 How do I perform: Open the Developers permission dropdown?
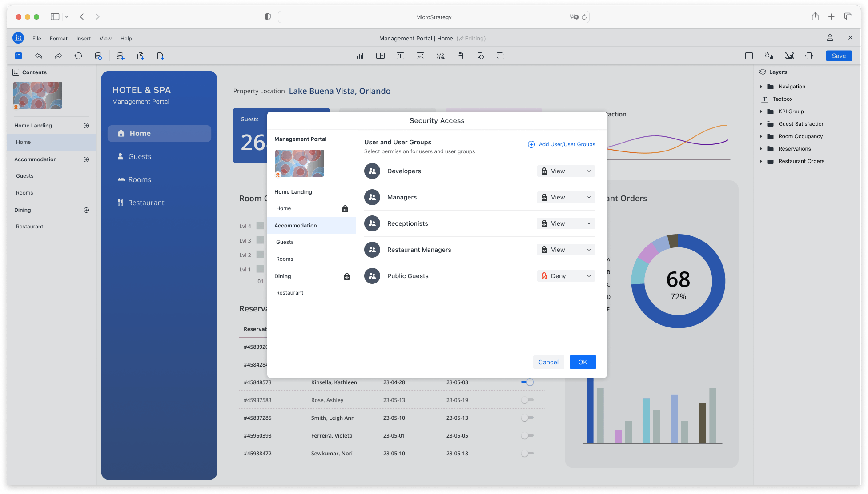tap(566, 171)
